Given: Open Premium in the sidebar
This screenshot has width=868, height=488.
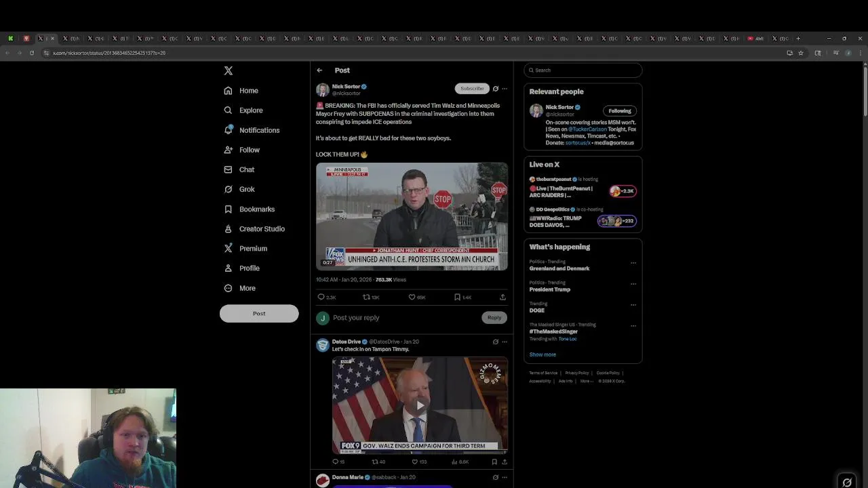Looking at the screenshot, I should (245, 249).
